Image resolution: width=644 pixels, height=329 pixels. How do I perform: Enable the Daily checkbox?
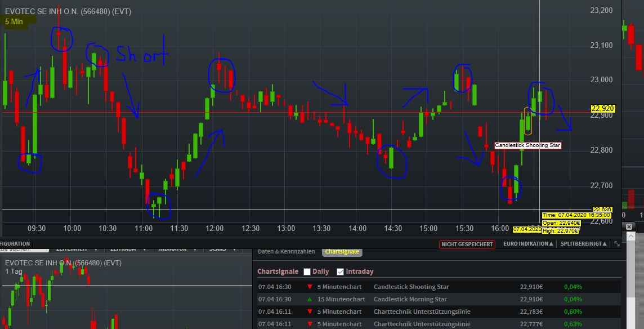(307, 272)
